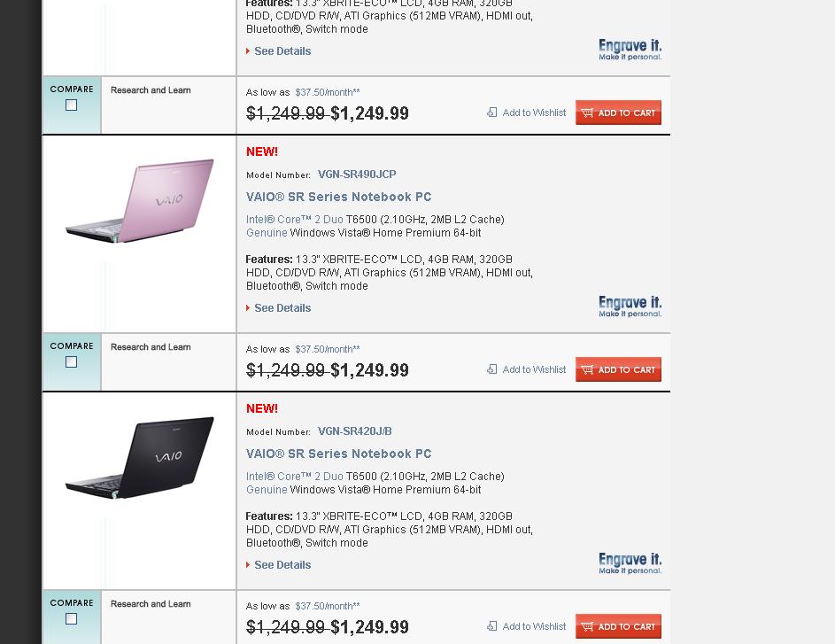Add VGN-SR490JCP notebook to cart

point(618,369)
